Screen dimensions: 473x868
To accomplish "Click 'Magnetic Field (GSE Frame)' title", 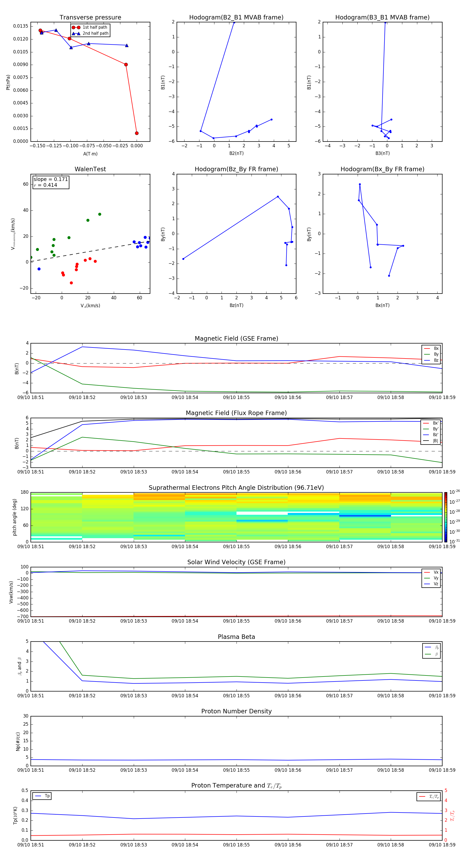I will (x=236, y=339).
